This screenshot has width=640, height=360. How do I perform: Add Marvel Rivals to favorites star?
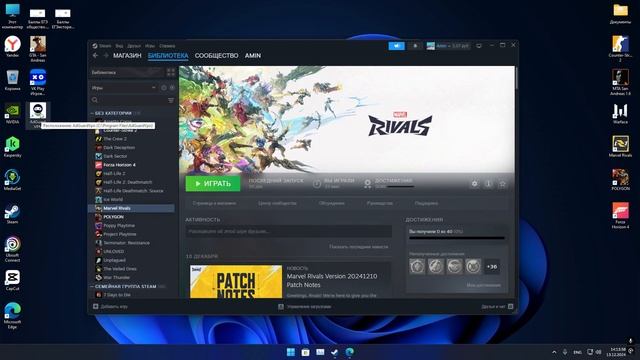502,184
